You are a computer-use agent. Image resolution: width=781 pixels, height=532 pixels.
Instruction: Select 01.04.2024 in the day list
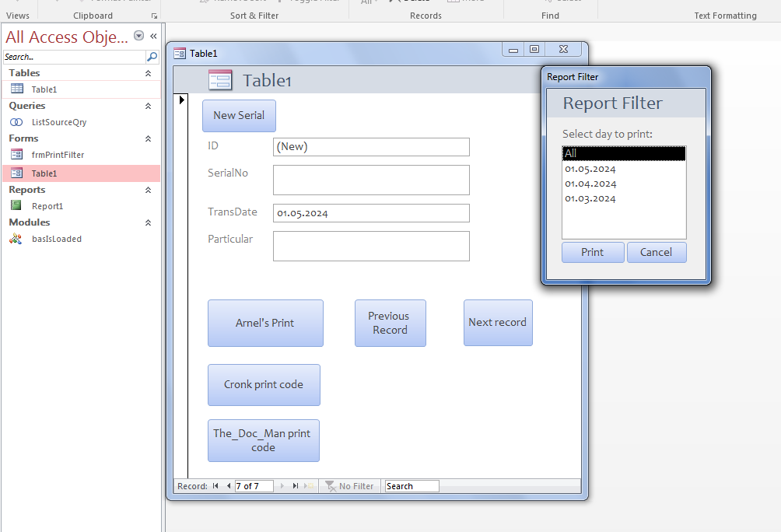coord(590,184)
